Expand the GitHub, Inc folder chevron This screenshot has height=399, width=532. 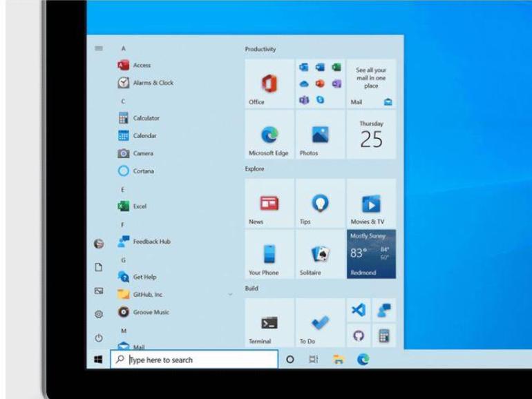coord(230,295)
